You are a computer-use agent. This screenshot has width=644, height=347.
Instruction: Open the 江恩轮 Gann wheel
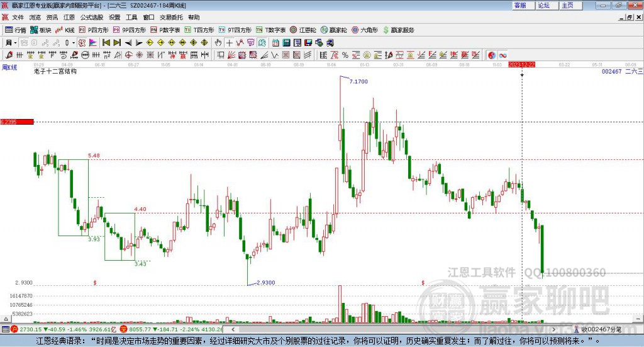coord(303,30)
